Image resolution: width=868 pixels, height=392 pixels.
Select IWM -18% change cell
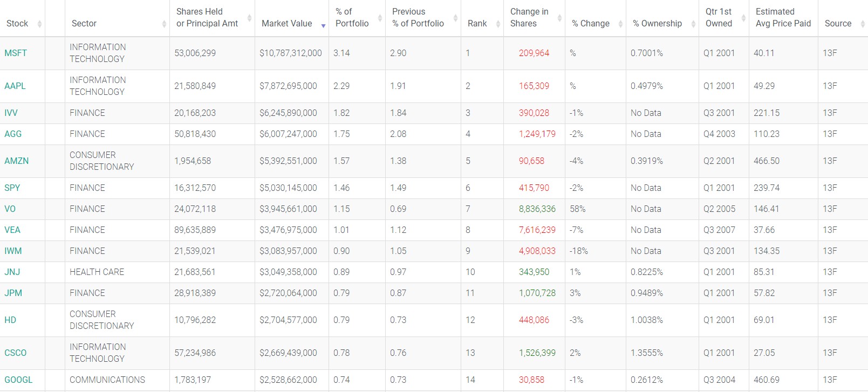[x=579, y=251]
